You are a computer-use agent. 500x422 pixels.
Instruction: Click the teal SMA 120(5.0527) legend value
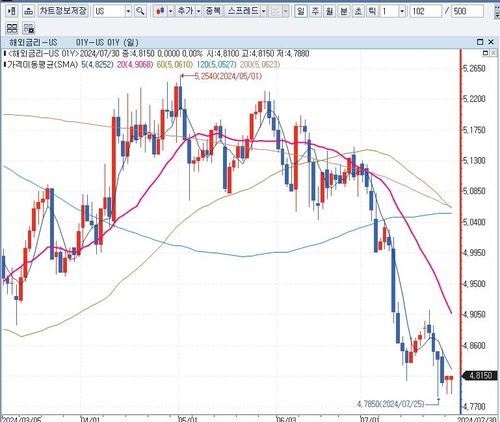point(216,64)
